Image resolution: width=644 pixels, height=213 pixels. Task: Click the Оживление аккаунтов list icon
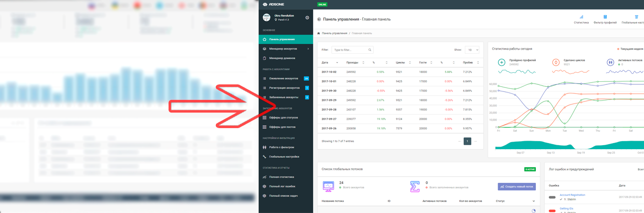(265, 78)
